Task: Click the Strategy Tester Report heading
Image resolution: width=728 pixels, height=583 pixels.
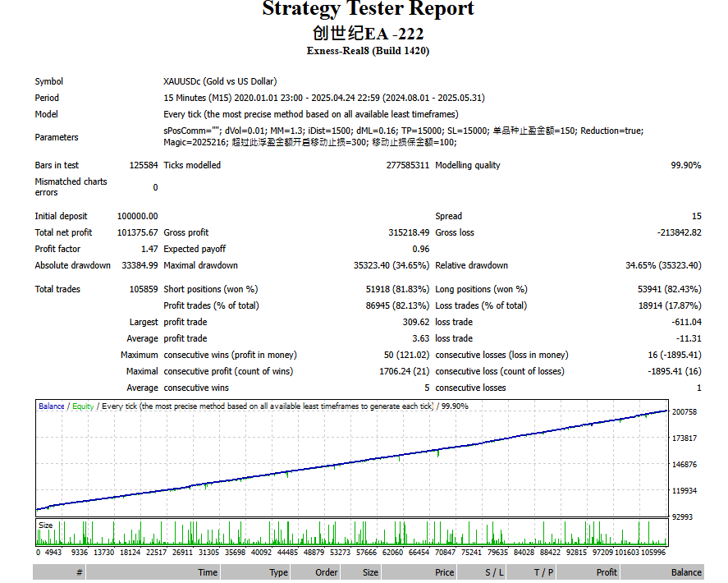Action: point(368,8)
